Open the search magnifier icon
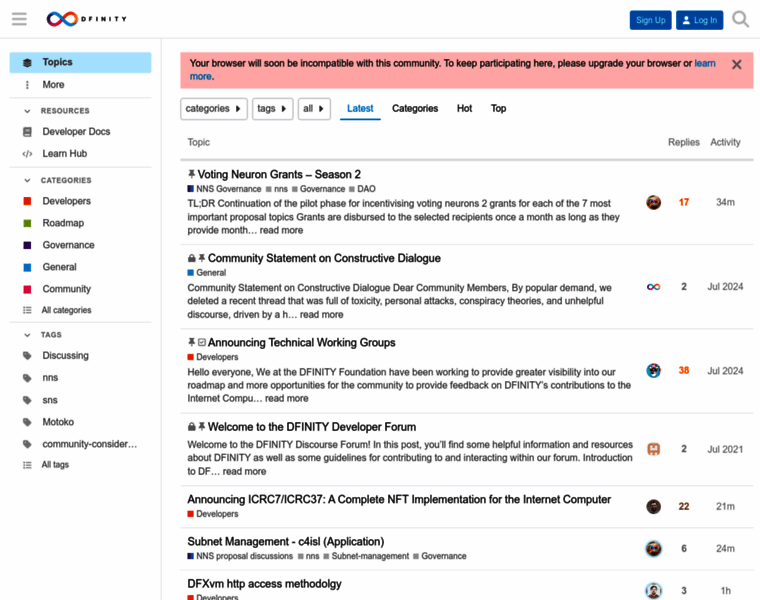Viewport: 760px width, 600px height. (x=740, y=20)
